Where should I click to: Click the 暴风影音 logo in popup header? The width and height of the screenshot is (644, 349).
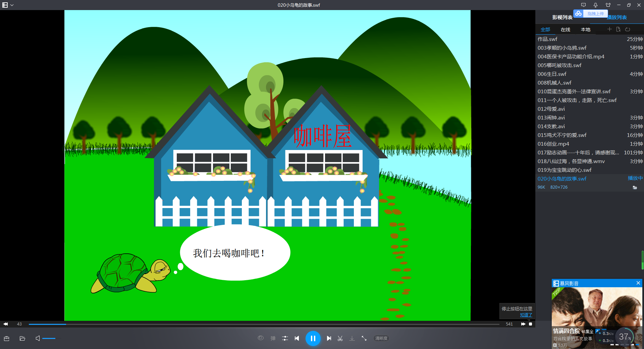point(566,283)
